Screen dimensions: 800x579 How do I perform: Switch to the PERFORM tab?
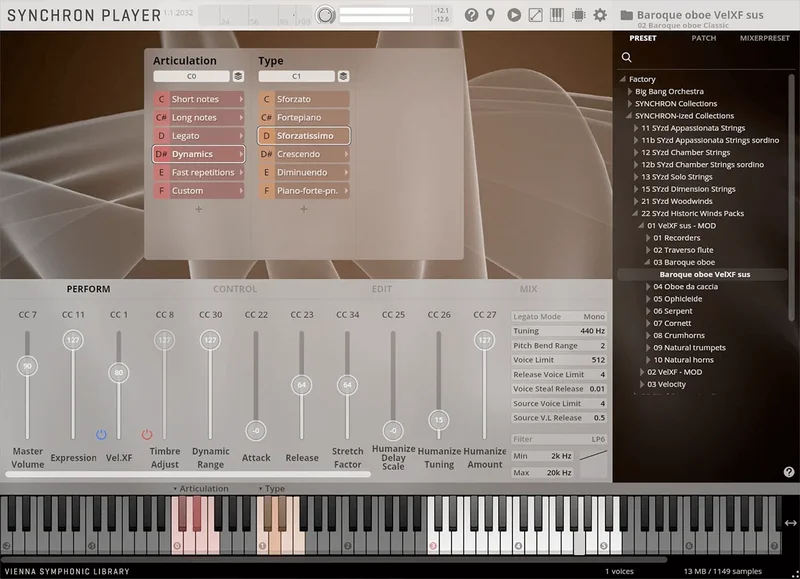point(88,289)
